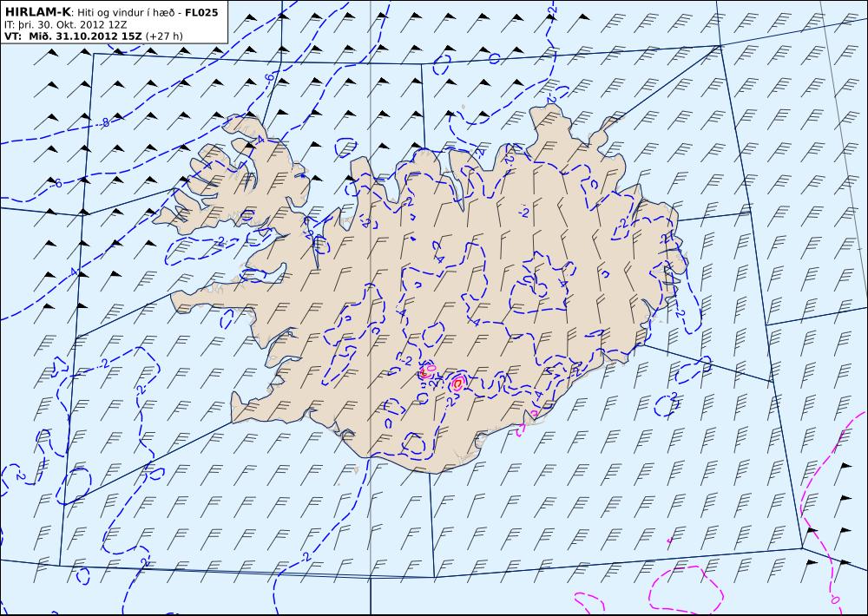Image resolution: width=868 pixels, height=616 pixels.
Task: Click the valid time 'Mið. 31.10.2012 15Z'
Action: [x=86, y=36]
